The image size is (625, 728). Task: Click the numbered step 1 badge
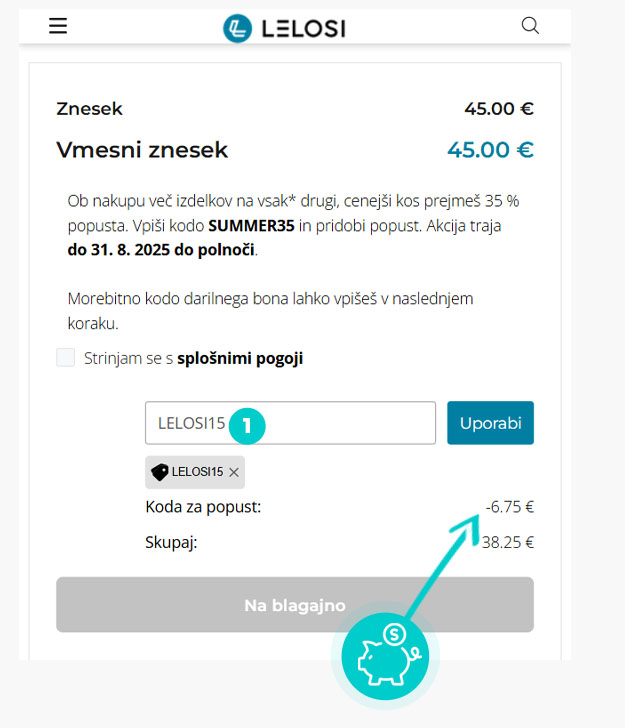[x=248, y=424]
